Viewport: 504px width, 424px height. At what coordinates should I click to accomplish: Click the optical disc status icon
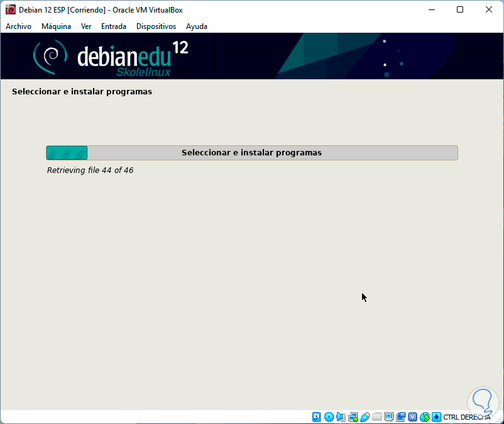pos(329,417)
